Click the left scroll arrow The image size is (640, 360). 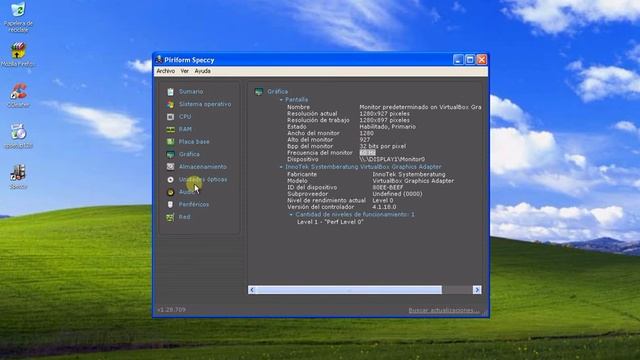[x=252, y=290]
